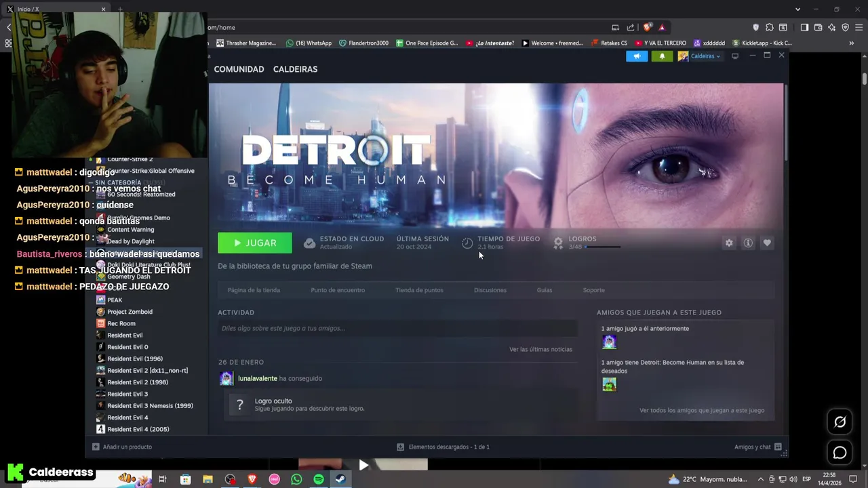Open Y VA EL TERCERO YouTube bookmark
Viewport: 868px width, 488px height.
point(660,43)
